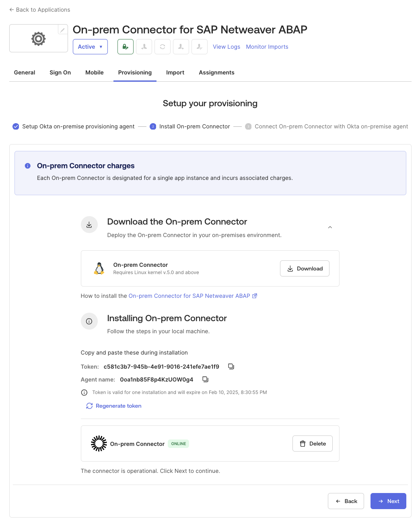Select 'Connect On-prem Connector with Okta' step
Viewport: 420px width, 524px height.
pyautogui.click(x=331, y=126)
